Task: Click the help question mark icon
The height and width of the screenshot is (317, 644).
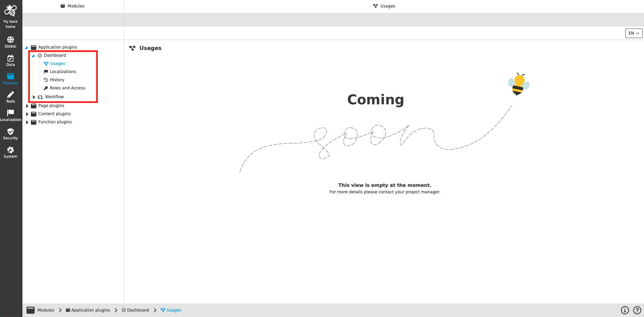Action: pos(637,310)
